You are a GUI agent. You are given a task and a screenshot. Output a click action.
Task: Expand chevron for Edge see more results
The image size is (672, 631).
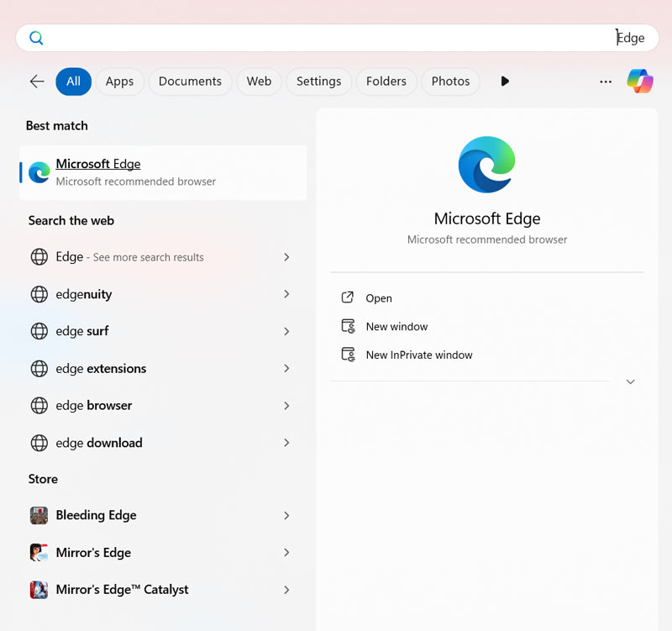[x=286, y=257]
